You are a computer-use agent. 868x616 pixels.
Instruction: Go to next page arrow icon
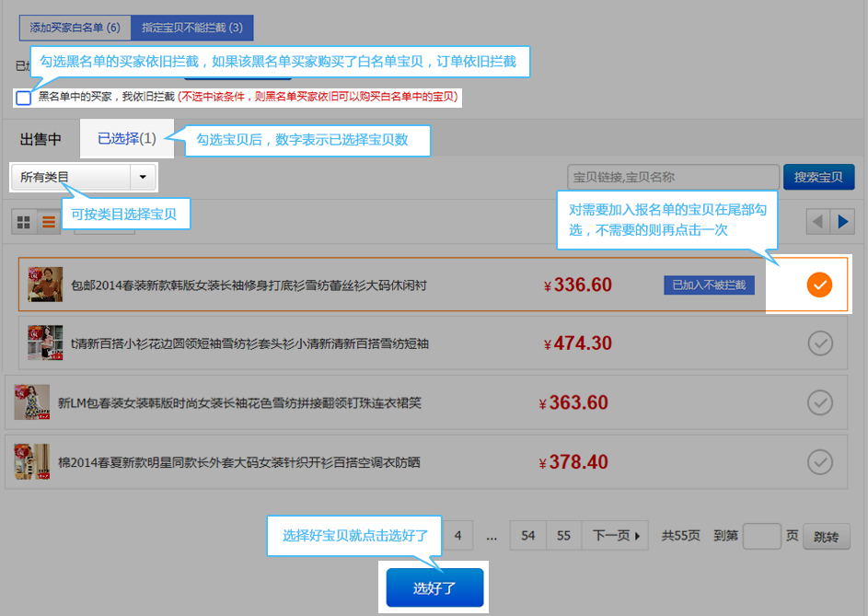[x=842, y=222]
